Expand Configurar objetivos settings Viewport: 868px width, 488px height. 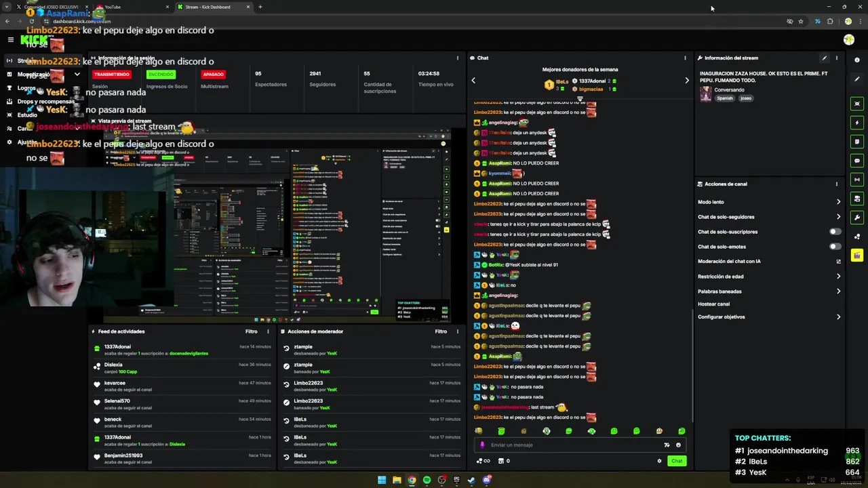coord(838,317)
